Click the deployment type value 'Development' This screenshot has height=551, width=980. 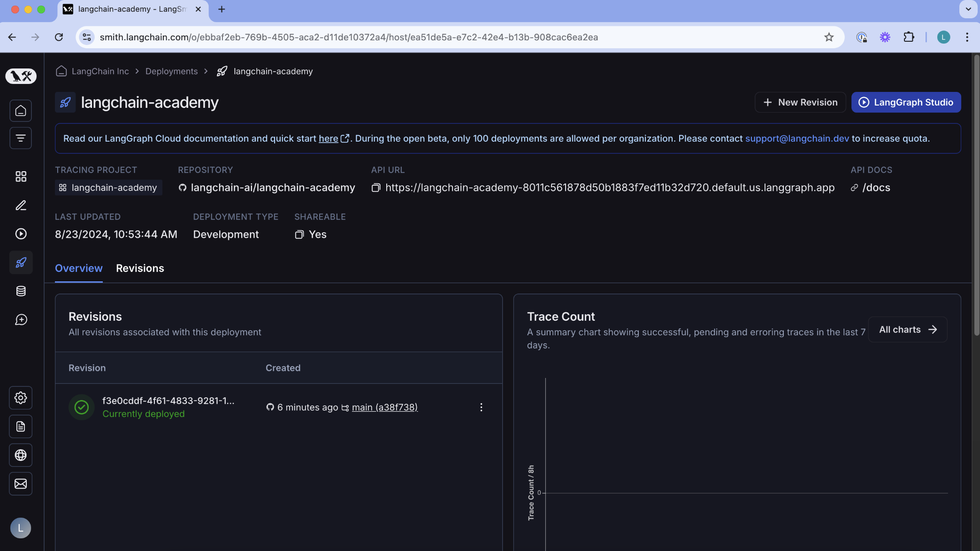click(226, 234)
